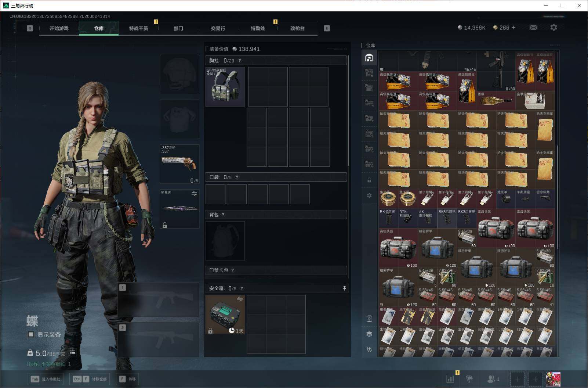Click the sidebar small gear icon
588x388 pixels.
click(369, 195)
